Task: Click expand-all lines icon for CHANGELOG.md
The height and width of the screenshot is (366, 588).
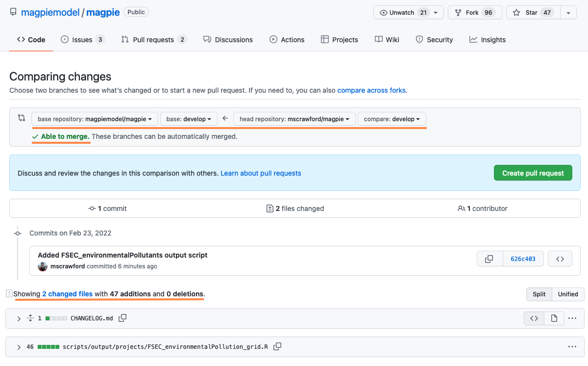Action: tap(30, 318)
